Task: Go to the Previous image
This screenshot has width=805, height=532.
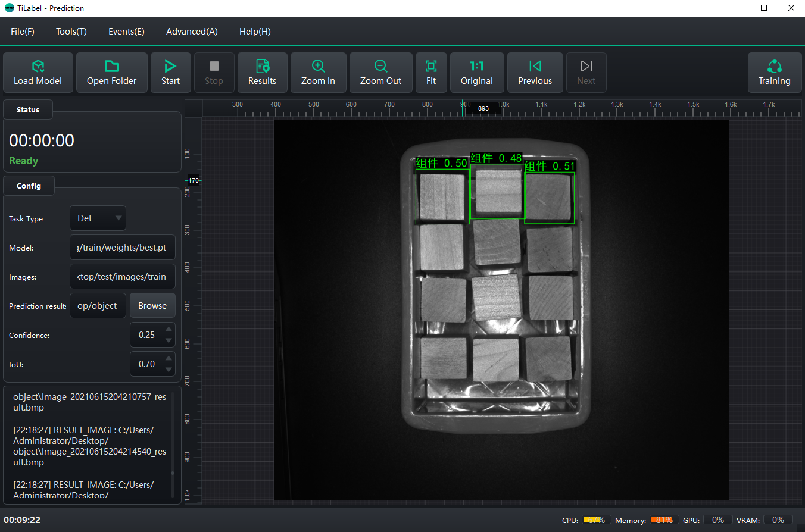Action: pos(535,73)
